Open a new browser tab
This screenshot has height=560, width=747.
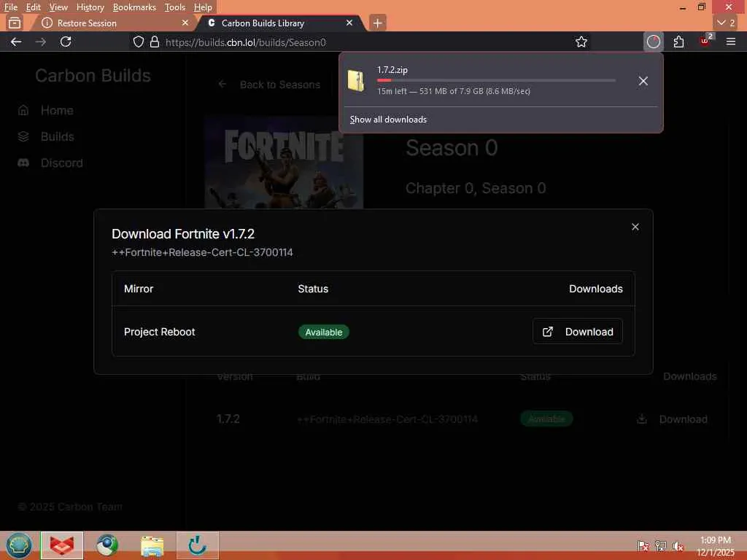[x=377, y=23]
